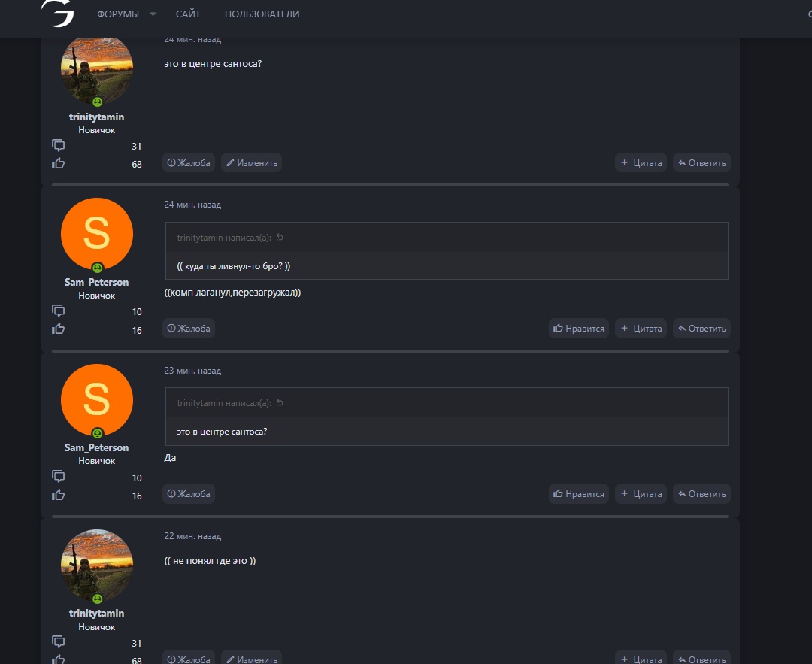Click the likes thumb icon under the first Sam_Peterson
This screenshot has width=812, height=664.
(59, 329)
